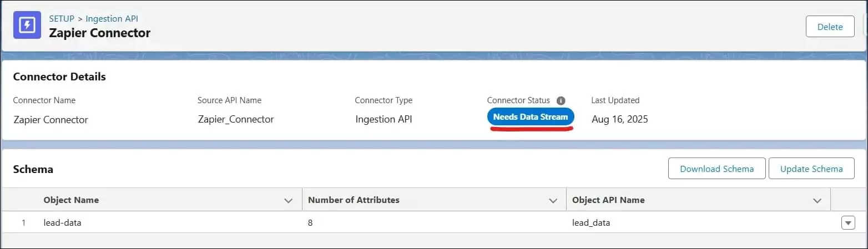The height and width of the screenshot is (249, 868).
Task: Click the Connector Name label
Action: (44, 100)
